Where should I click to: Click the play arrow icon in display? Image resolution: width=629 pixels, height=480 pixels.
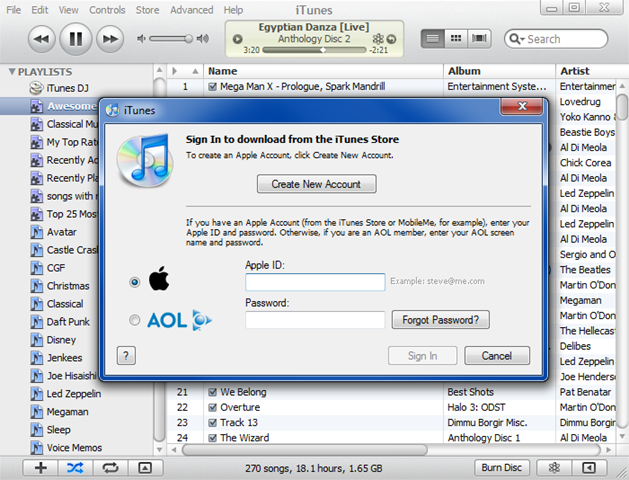click(x=237, y=39)
